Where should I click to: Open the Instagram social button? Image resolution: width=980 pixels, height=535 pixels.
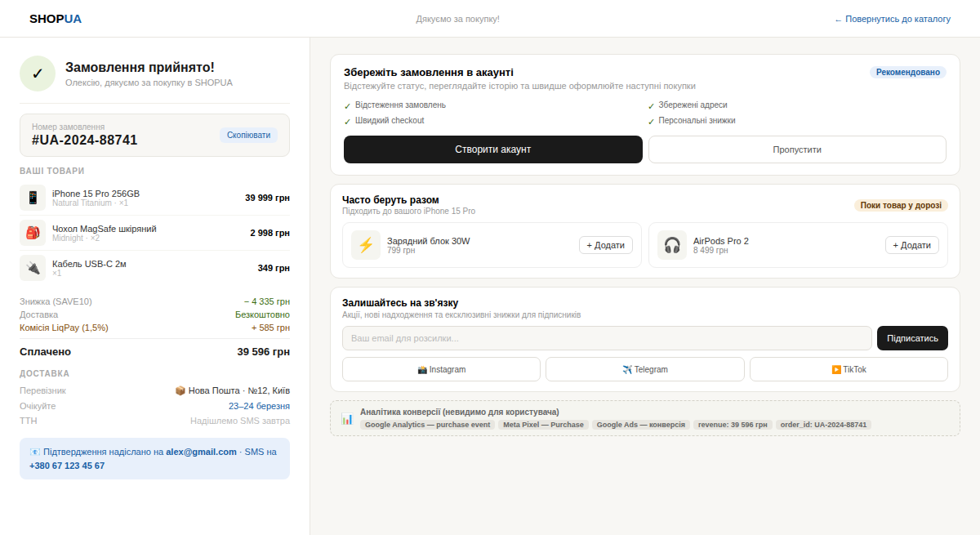coord(441,369)
